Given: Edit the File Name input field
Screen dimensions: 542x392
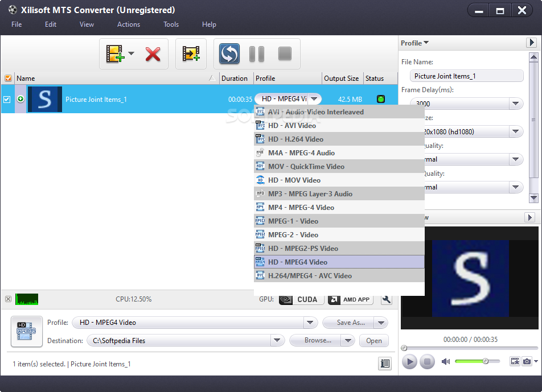Looking at the screenshot, I should (467, 76).
